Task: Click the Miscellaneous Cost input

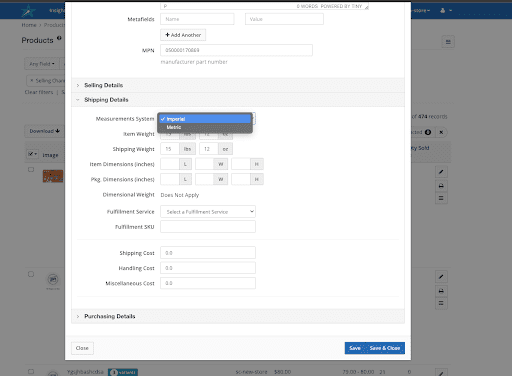Action: coord(208,283)
